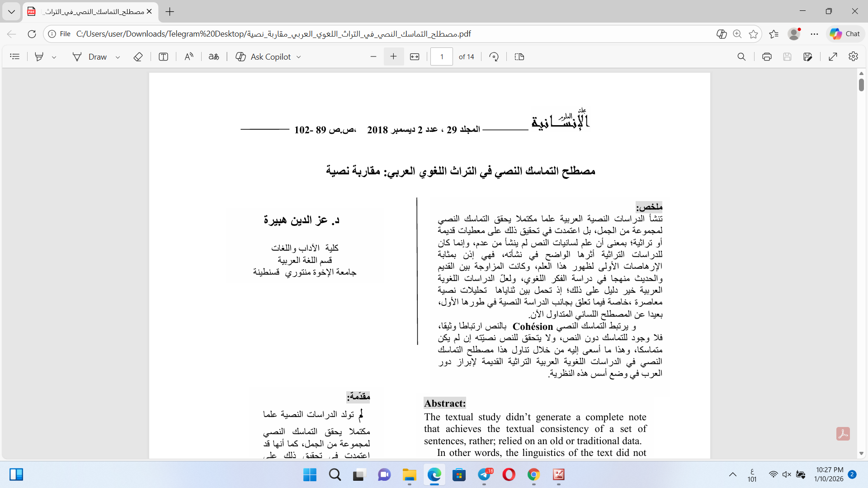The height and width of the screenshot is (488, 868).
Task: Open PDF toolbar settings gear
Action: [x=853, y=56]
